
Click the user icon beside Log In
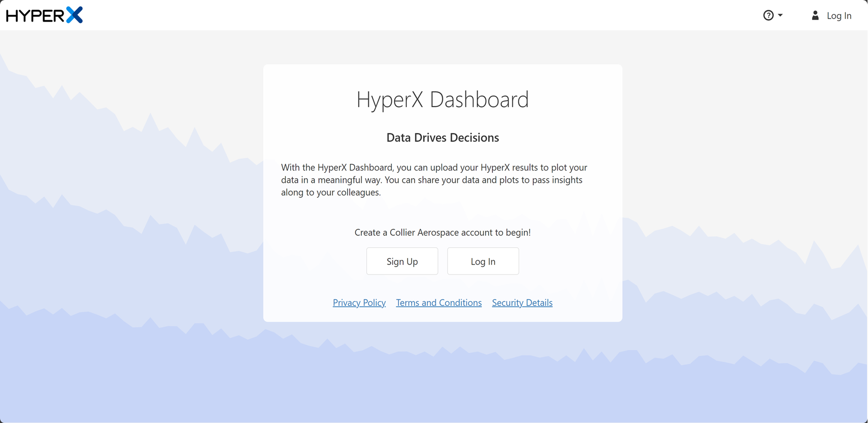coord(815,16)
